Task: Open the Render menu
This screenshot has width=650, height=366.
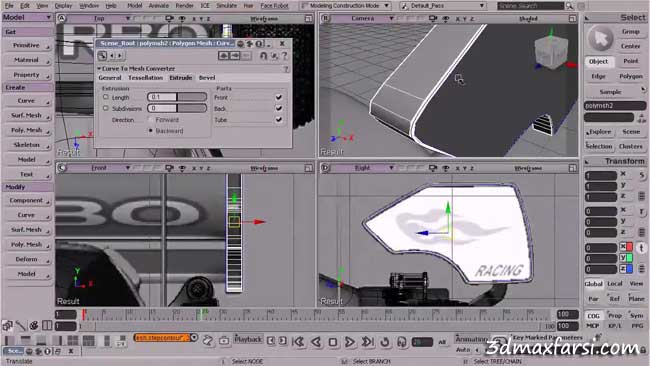Action: [x=184, y=6]
